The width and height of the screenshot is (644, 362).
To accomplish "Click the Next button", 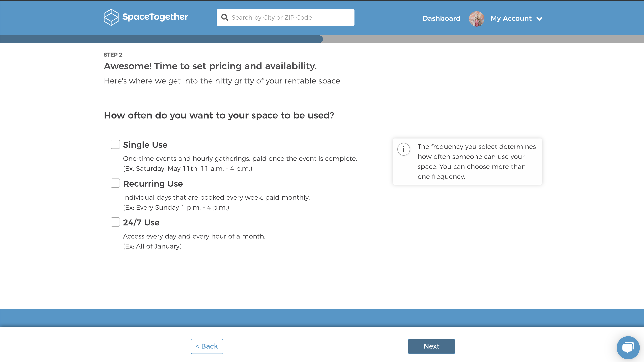I will point(431,346).
